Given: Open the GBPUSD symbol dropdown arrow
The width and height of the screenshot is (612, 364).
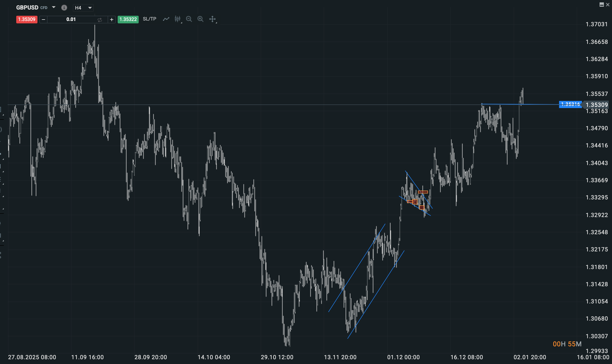Looking at the screenshot, I should pyautogui.click(x=53, y=7).
